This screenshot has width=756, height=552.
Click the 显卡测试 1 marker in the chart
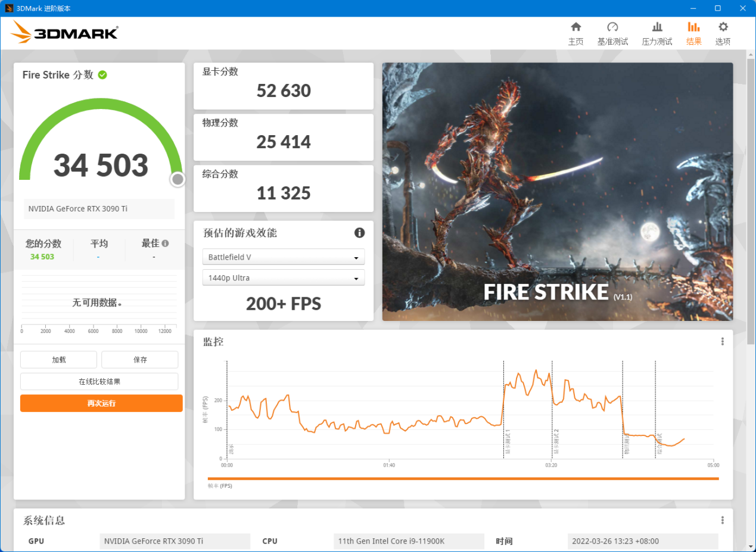point(508,442)
